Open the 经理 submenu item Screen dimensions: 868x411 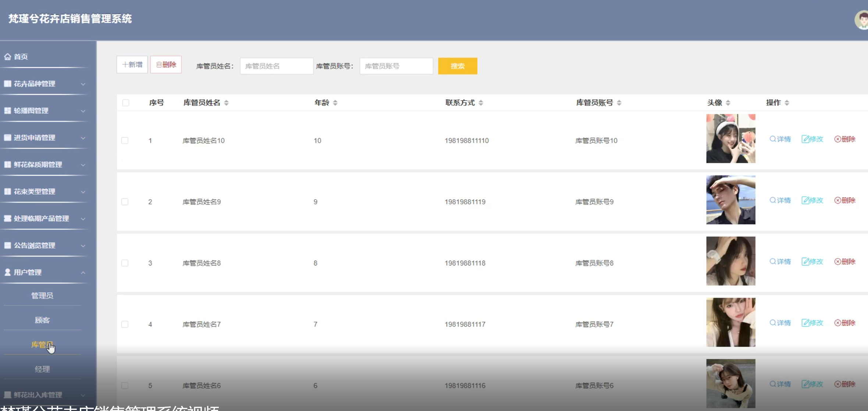tap(42, 369)
